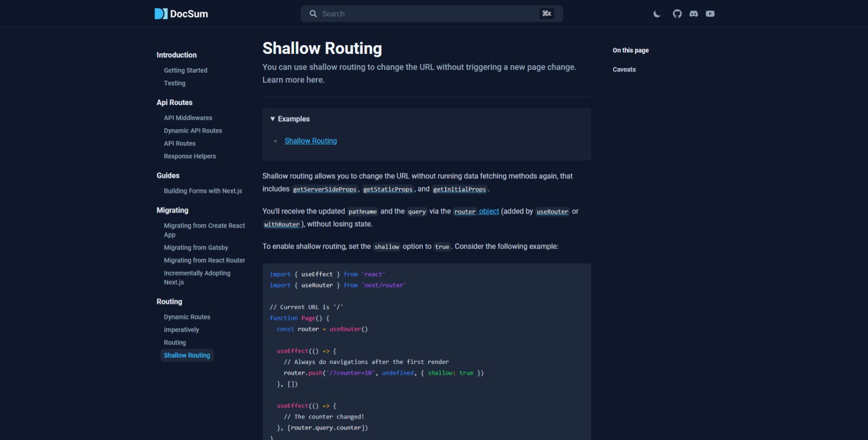868x440 pixels.
Task: Collapse the Examples disclosure triangle
Action: [x=273, y=119]
